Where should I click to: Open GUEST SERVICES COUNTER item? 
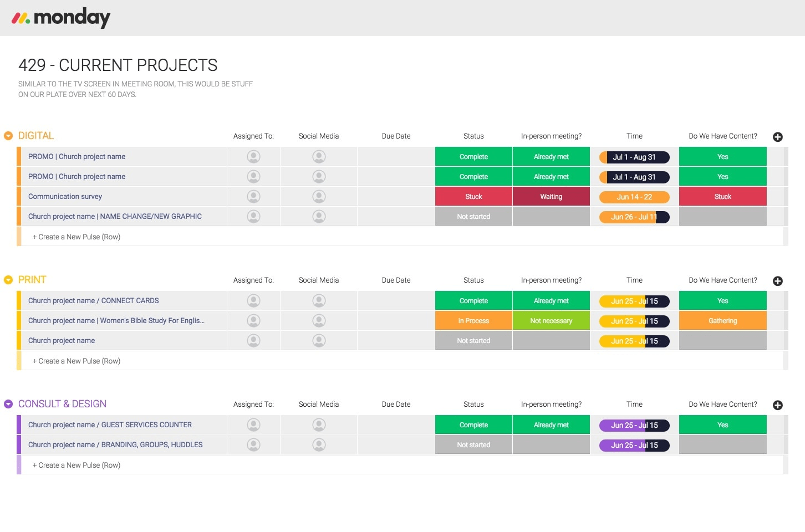[110, 424]
